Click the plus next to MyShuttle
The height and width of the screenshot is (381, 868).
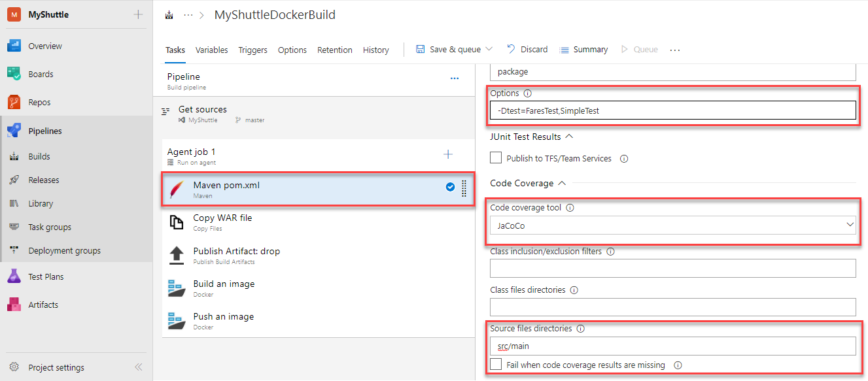(x=138, y=14)
